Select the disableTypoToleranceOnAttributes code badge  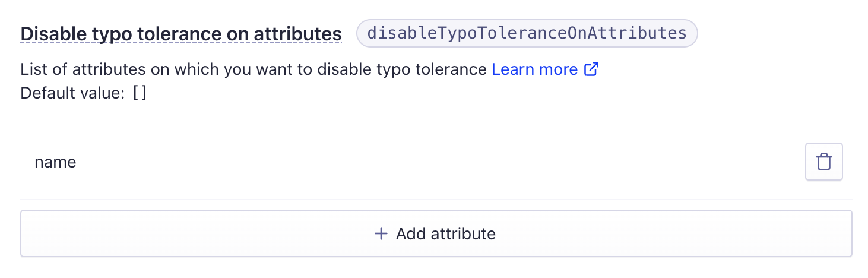coord(527,33)
